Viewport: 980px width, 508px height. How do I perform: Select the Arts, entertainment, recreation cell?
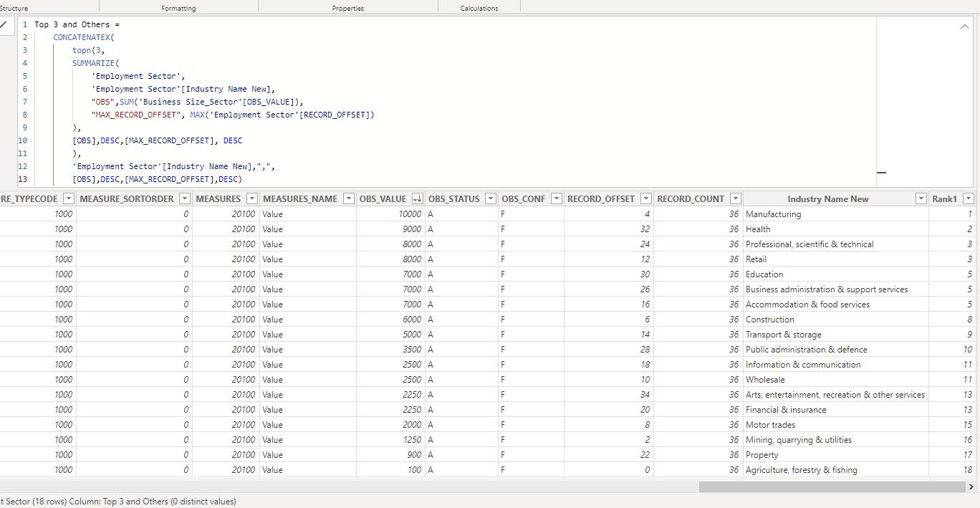(836, 395)
